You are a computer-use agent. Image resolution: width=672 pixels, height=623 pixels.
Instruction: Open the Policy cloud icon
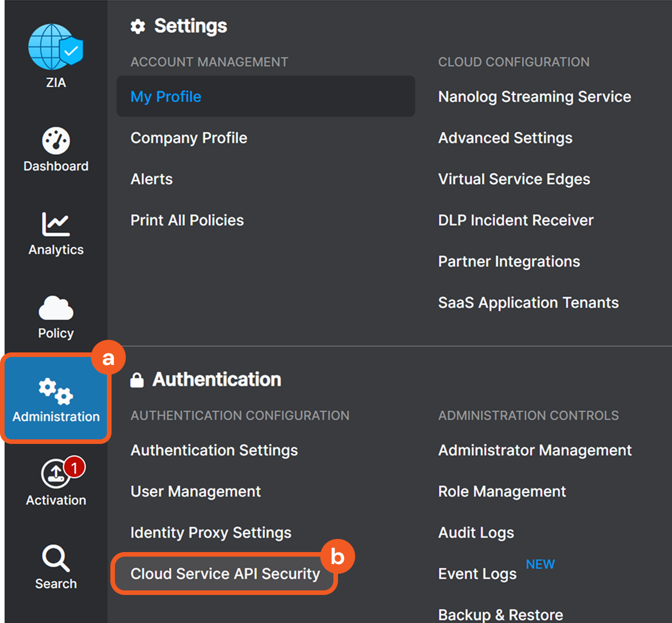click(56, 308)
